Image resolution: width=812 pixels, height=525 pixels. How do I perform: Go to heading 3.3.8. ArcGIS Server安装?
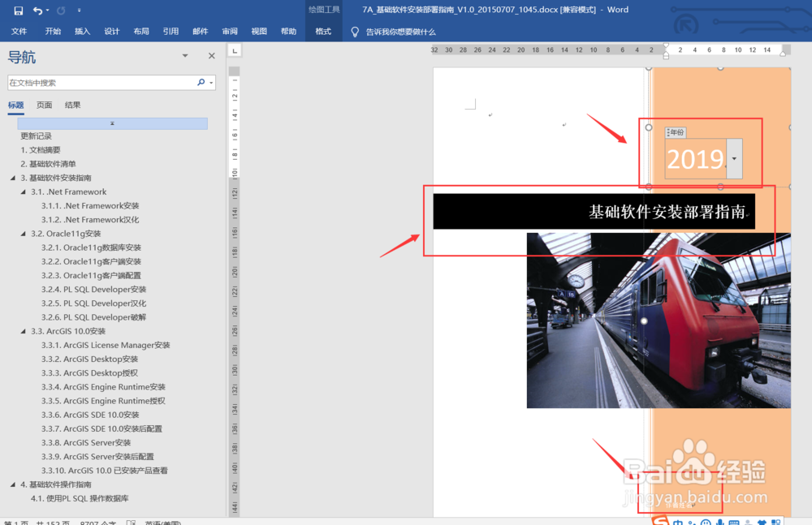[86, 443]
